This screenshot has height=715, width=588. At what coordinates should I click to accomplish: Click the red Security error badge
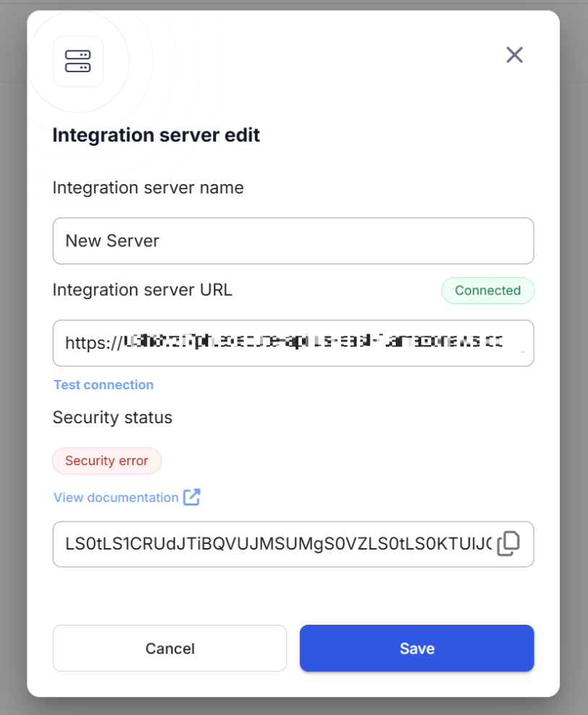[x=107, y=461]
